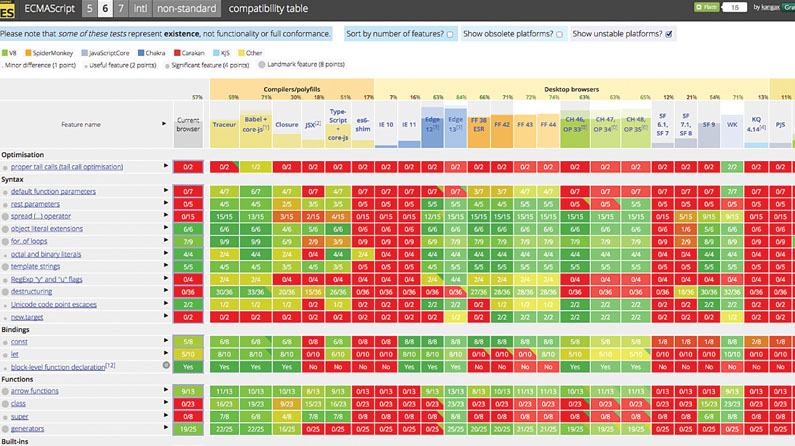The image size is (795, 446).
Task: Expand spread operator row arrow
Action: pyautogui.click(x=166, y=215)
